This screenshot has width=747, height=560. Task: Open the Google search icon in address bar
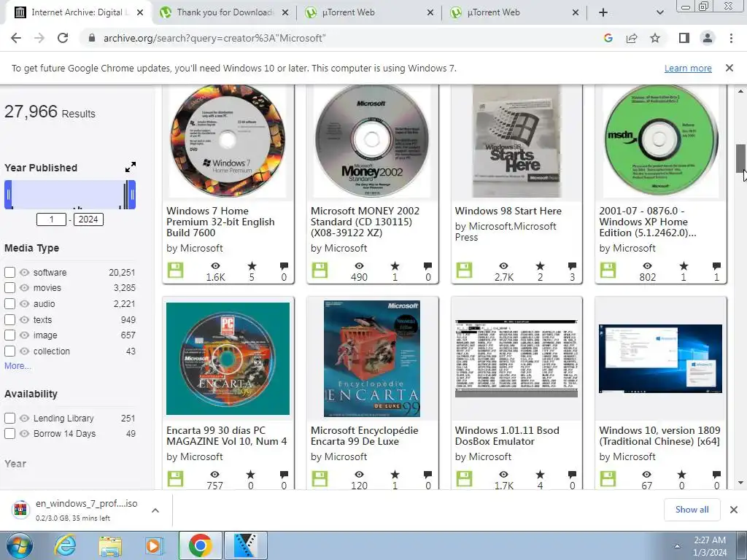click(x=608, y=38)
